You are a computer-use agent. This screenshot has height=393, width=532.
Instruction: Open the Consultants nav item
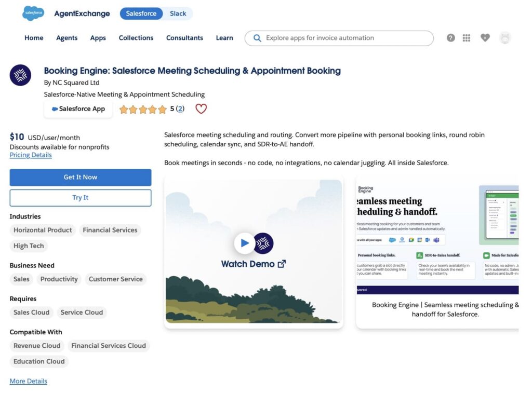(184, 38)
